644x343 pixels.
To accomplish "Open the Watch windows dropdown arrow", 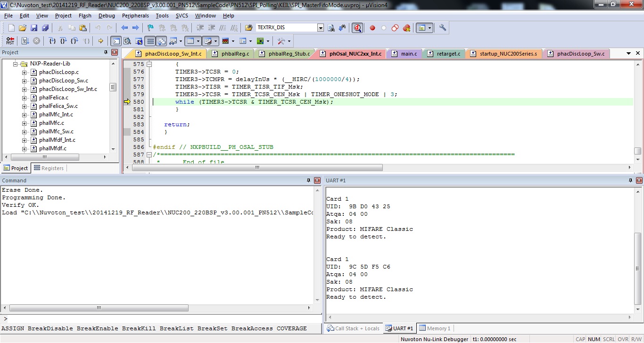I will [180, 41].
